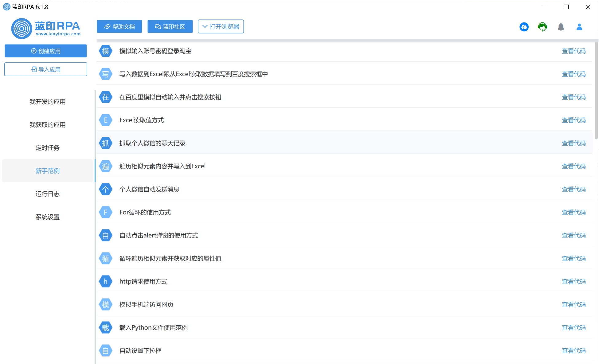
Task: Go to 定时任务 section
Action: coord(47,148)
